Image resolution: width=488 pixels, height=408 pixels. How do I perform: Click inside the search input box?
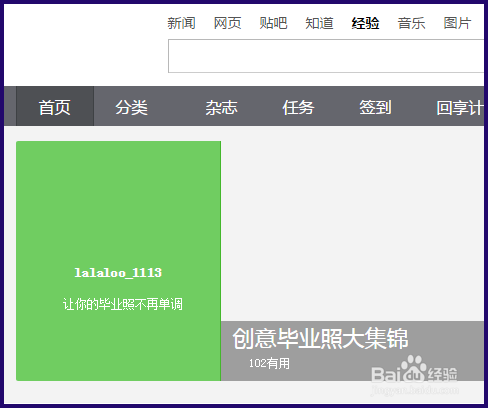[326, 56]
